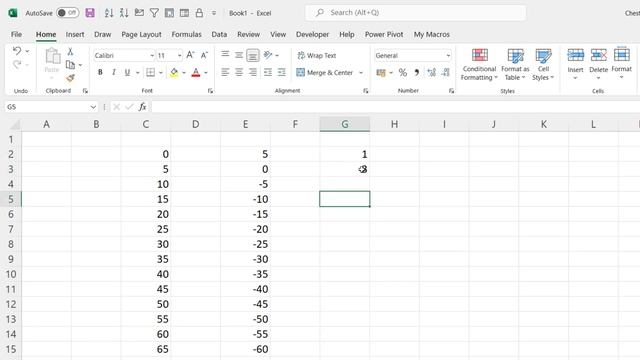Click the Save icon in the title bar
Image resolution: width=640 pixels, height=360 pixels.
[x=90, y=13]
